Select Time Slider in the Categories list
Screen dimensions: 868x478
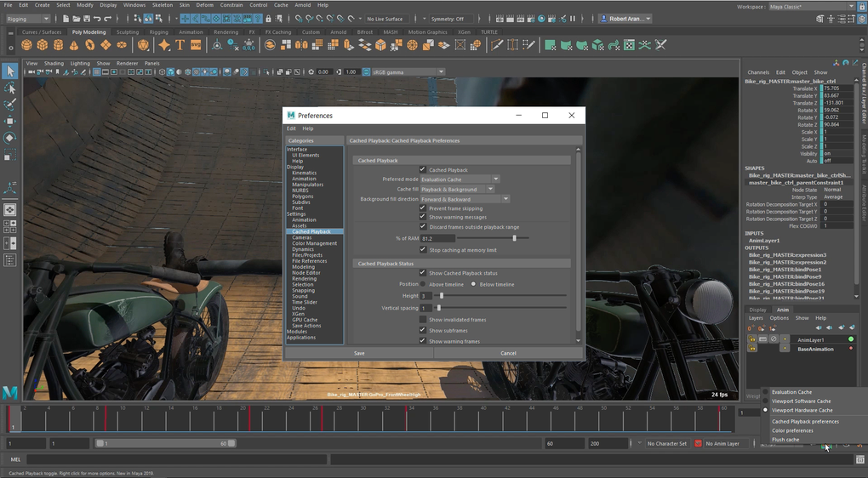304,302
